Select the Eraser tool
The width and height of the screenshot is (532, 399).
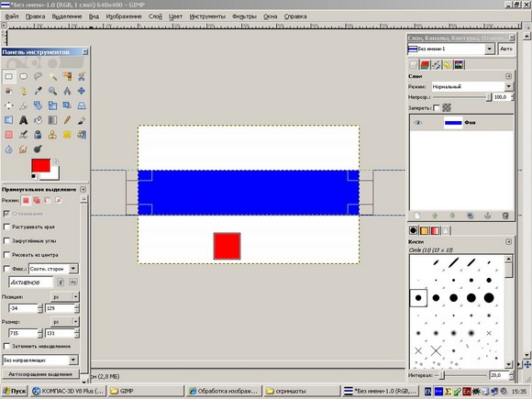pyautogui.click(x=9, y=135)
